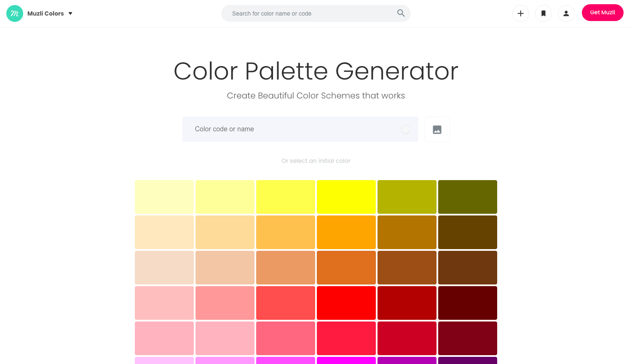Expand the Muzli Colors dropdown arrow
Image resolution: width=632 pixels, height=364 pixels.
pyautogui.click(x=70, y=13)
